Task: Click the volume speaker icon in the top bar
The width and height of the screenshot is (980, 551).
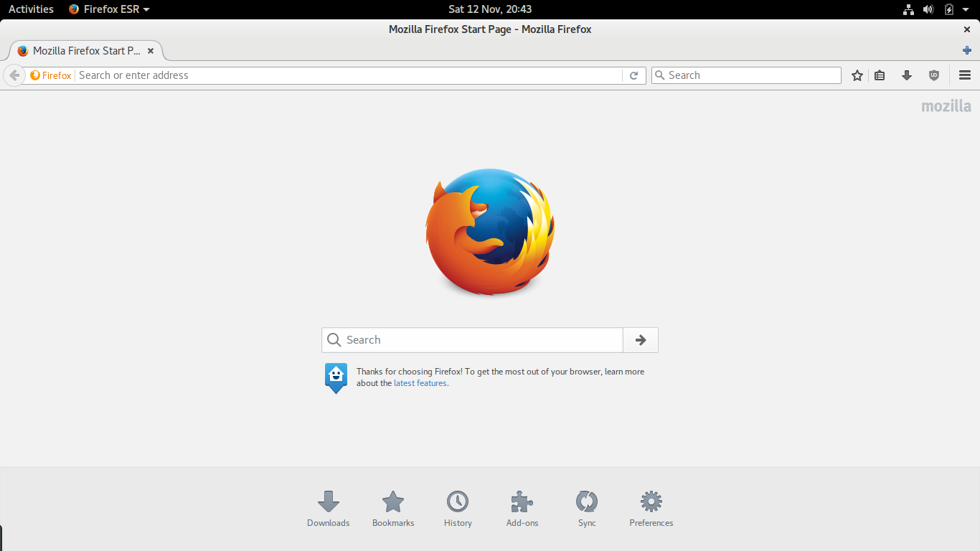Action: click(928, 9)
